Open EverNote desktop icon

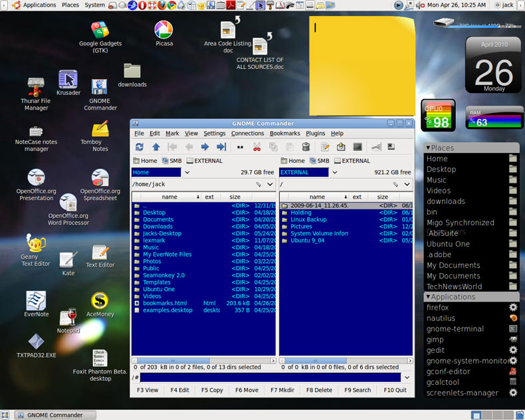pos(36,304)
